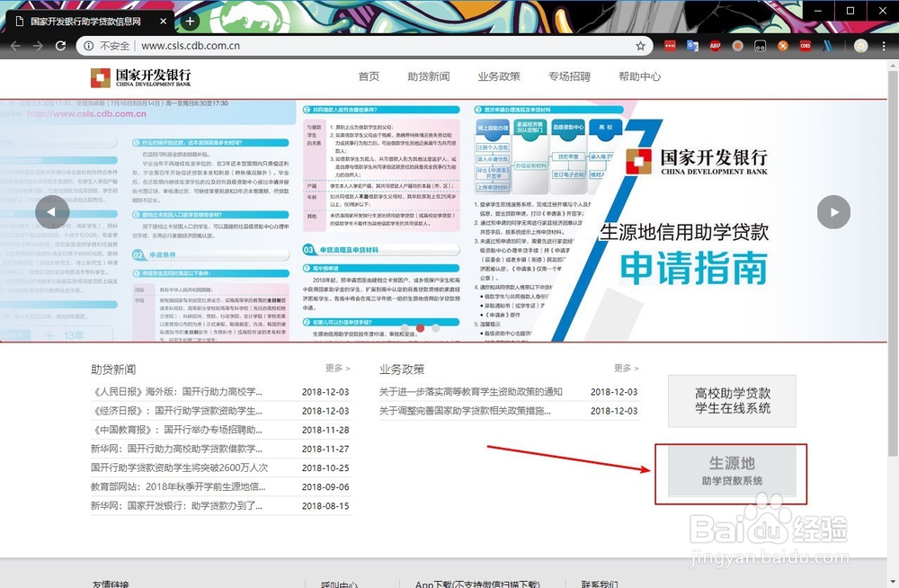The height and width of the screenshot is (588, 899).
Task: Click the Axure extension icon
Action: point(827,45)
